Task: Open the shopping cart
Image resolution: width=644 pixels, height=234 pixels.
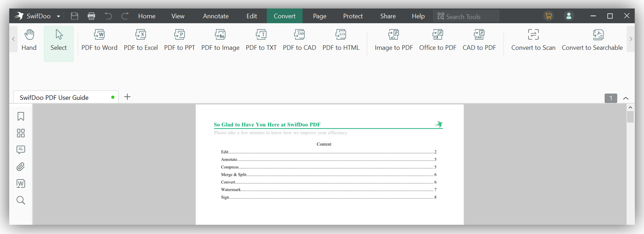Action: 549,16
